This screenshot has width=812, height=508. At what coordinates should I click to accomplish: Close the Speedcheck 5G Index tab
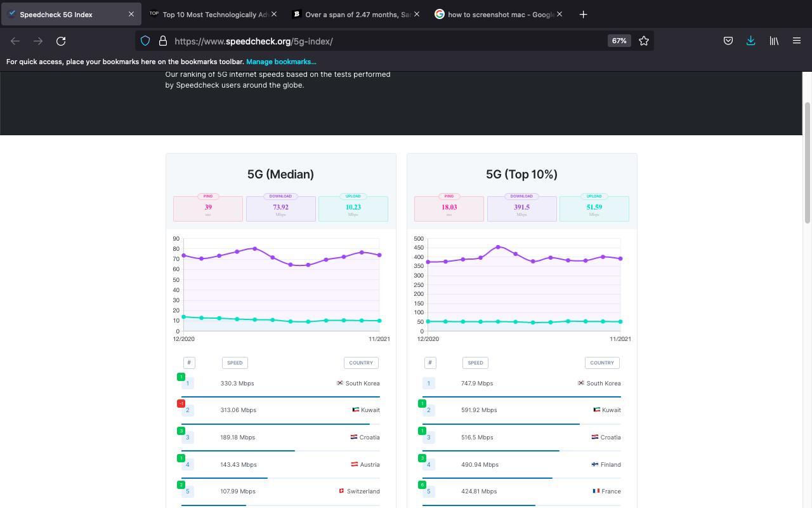pyautogui.click(x=131, y=14)
